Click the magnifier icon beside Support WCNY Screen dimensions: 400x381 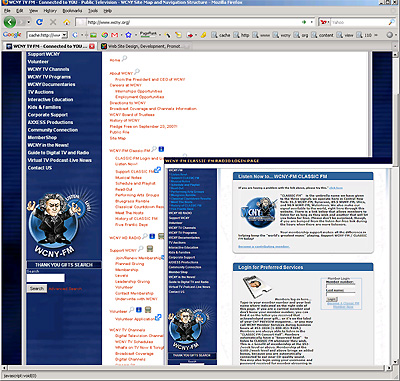click(141, 249)
